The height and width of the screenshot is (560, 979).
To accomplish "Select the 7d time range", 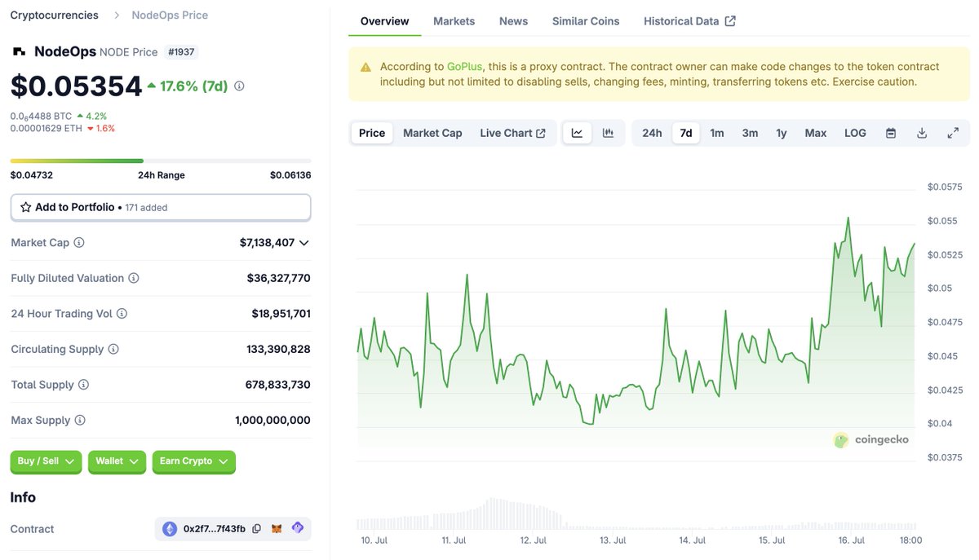I will coord(686,133).
